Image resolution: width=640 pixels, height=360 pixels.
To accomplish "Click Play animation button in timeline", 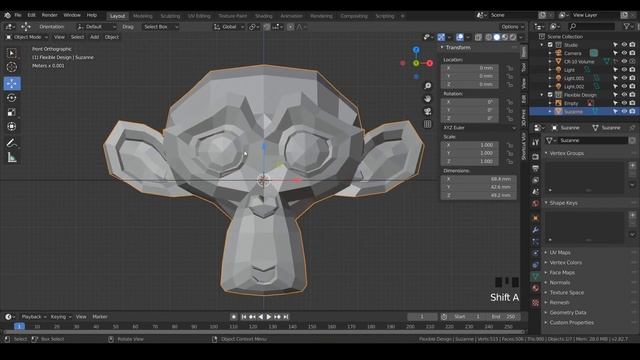I will click(269, 317).
